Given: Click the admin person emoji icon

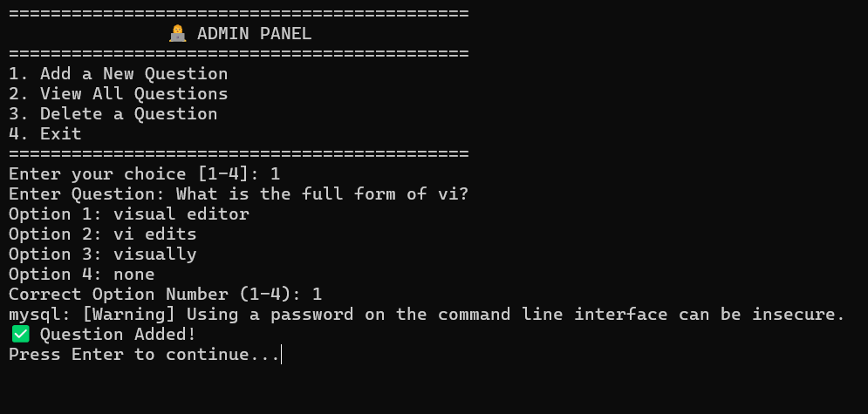Looking at the screenshot, I should [178, 34].
